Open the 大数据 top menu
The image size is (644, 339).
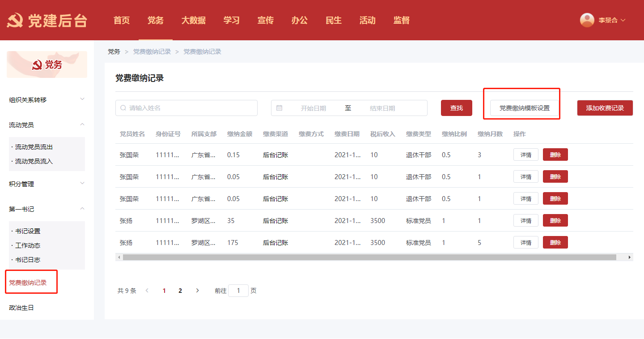(193, 20)
